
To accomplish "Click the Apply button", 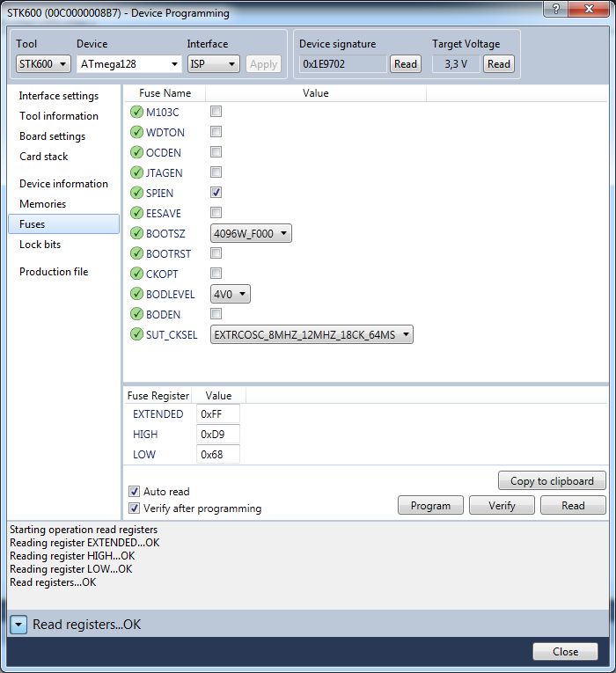I will pos(264,64).
